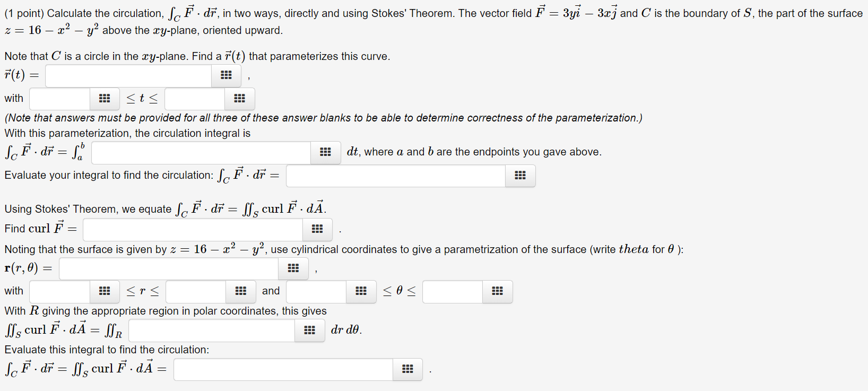
Task: Click the dr dtheta integrand answer blank
Action: tap(211, 330)
